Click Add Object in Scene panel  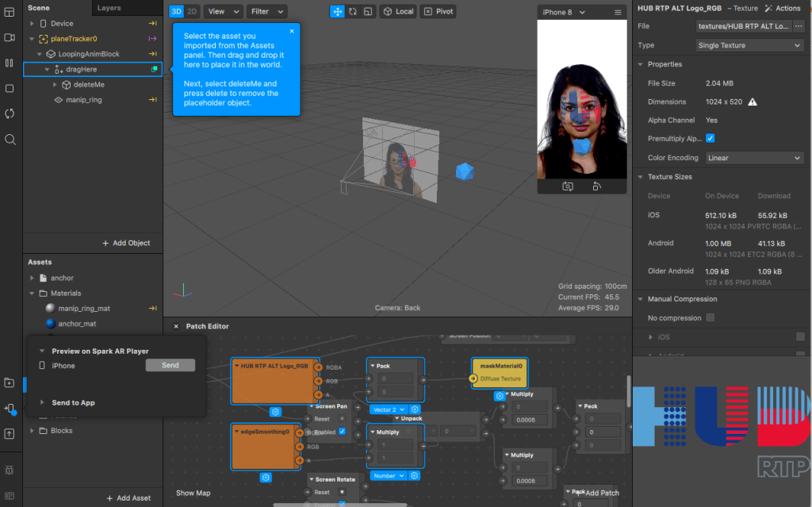[x=126, y=243]
